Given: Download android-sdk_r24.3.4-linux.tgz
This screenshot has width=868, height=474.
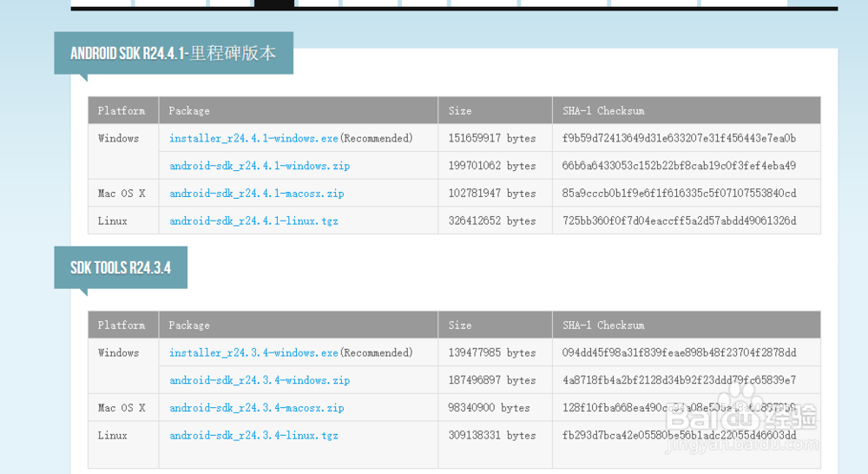Looking at the screenshot, I should coord(253,436).
